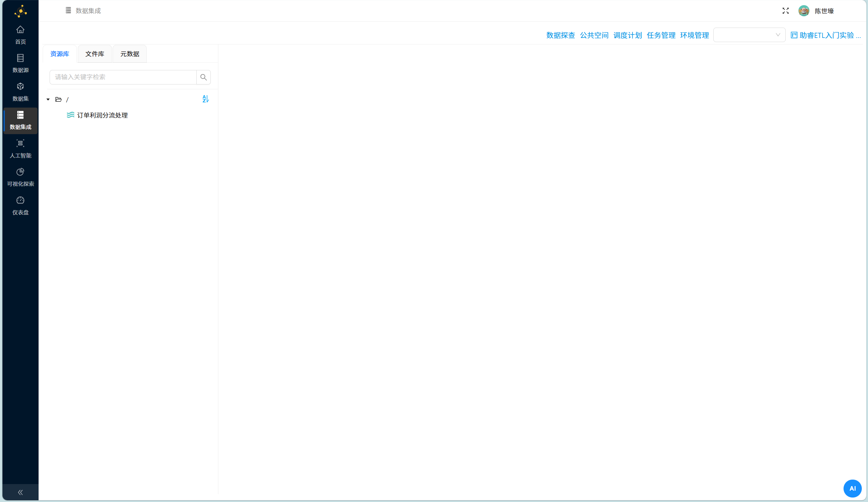Image resolution: width=868 pixels, height=502 pixels.
Task: Open the 公共空间 link
Action: (x=594, y=35)
